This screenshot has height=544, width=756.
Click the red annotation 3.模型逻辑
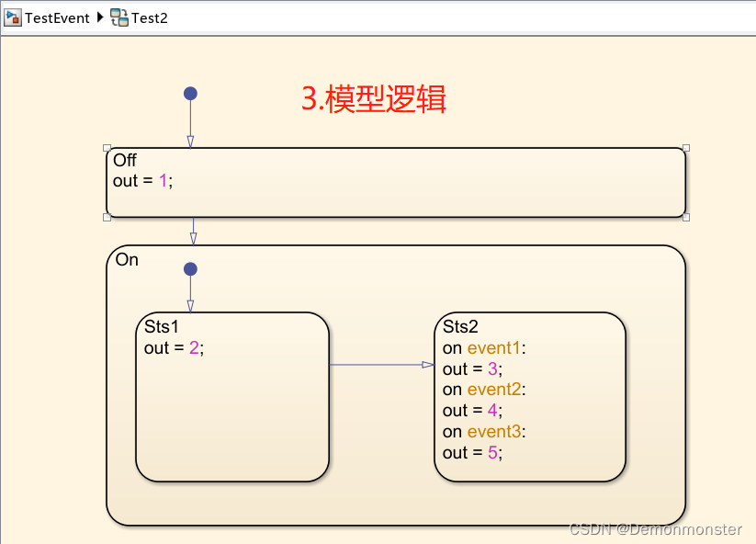tap(373, 101)
